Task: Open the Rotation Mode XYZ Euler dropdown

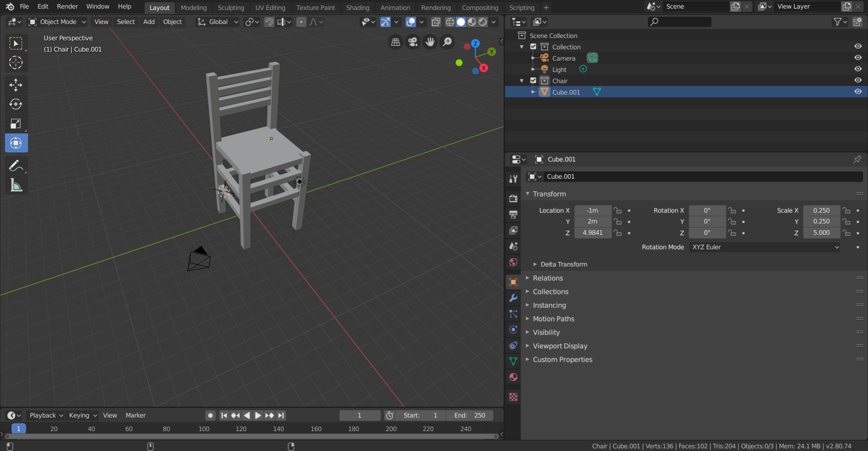Action: click(x=764, y=247)
